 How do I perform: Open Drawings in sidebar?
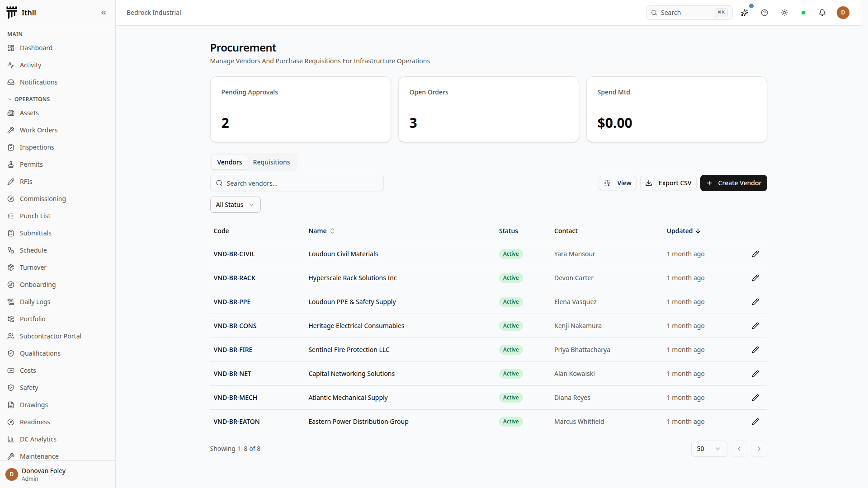tap(57, 405)
